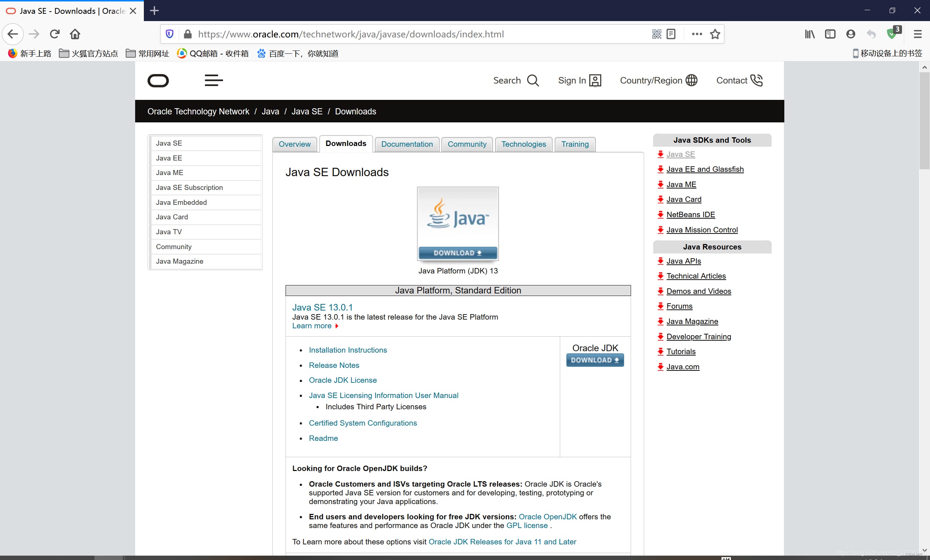Click the site security padlock icon
The image size is (930, 560).
click(x=187, y=34)
